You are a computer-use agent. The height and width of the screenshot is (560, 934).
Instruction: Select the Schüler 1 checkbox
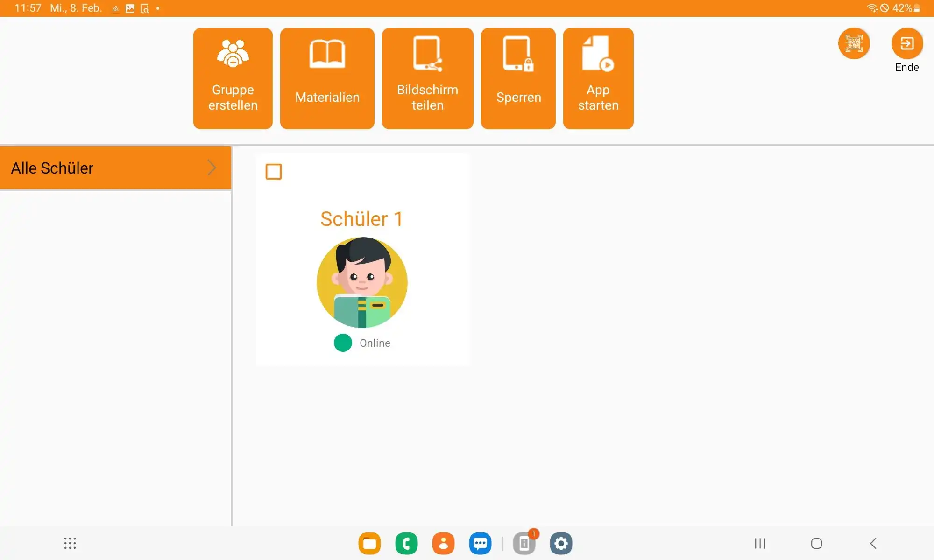point(274,172)
